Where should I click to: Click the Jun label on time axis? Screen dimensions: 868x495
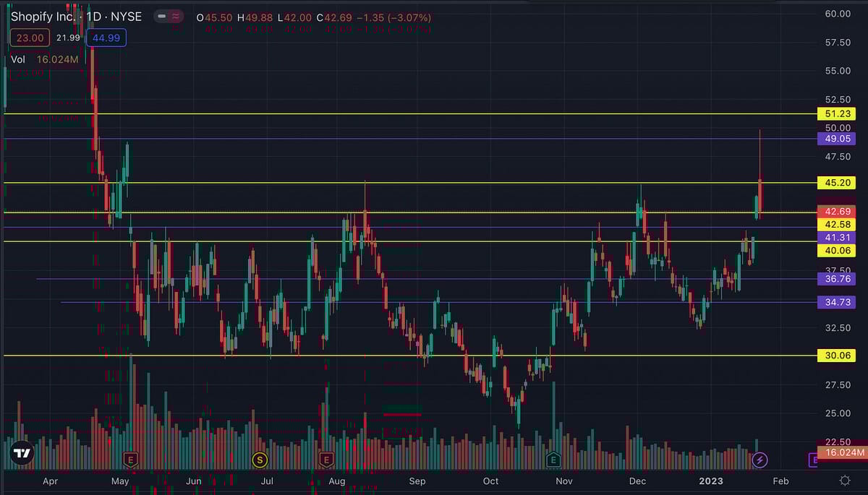pos(193,481)
